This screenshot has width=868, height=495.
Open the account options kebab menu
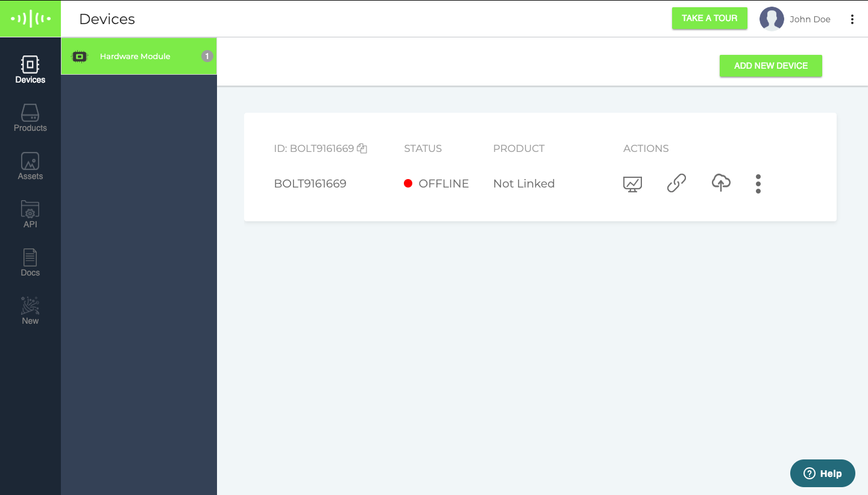(852, 19)
